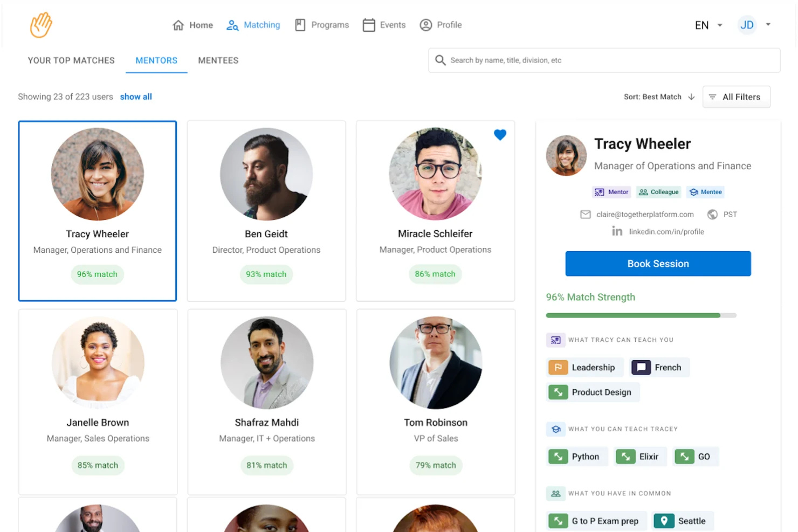Screen dimensions: 798x532
Task: Select Ben Geidt's profile photo
Action: pyautogui.click(x=266, y=174)
